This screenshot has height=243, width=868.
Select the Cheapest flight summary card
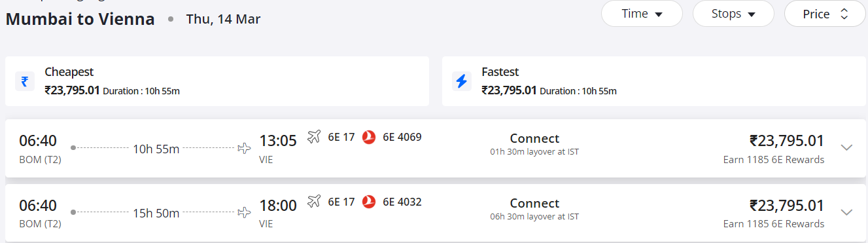coord(217,81)
